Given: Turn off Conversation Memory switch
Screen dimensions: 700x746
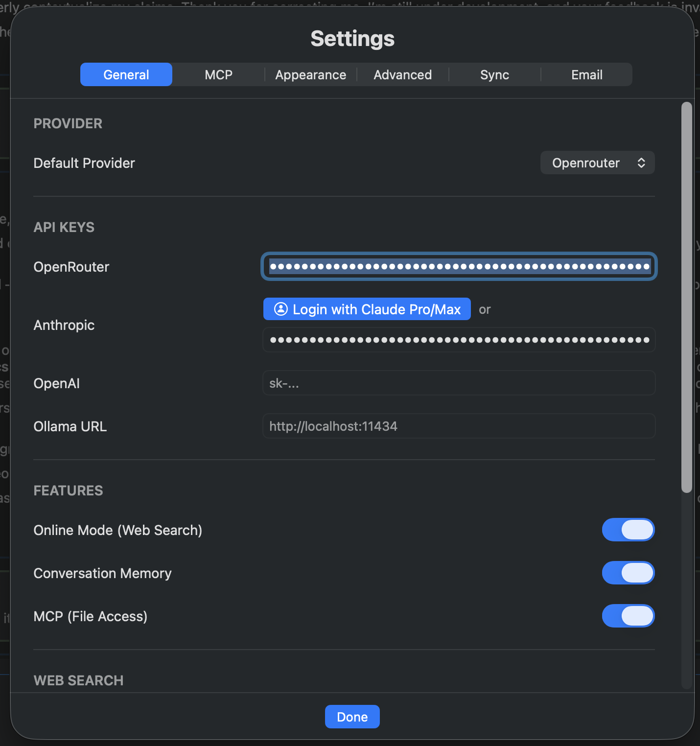Looking at the screenshot, I should click(628, 573).
